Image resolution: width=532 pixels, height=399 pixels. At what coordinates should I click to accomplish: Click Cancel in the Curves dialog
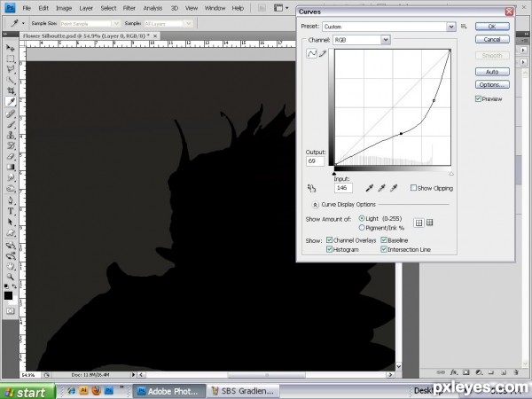pos(492,39)
